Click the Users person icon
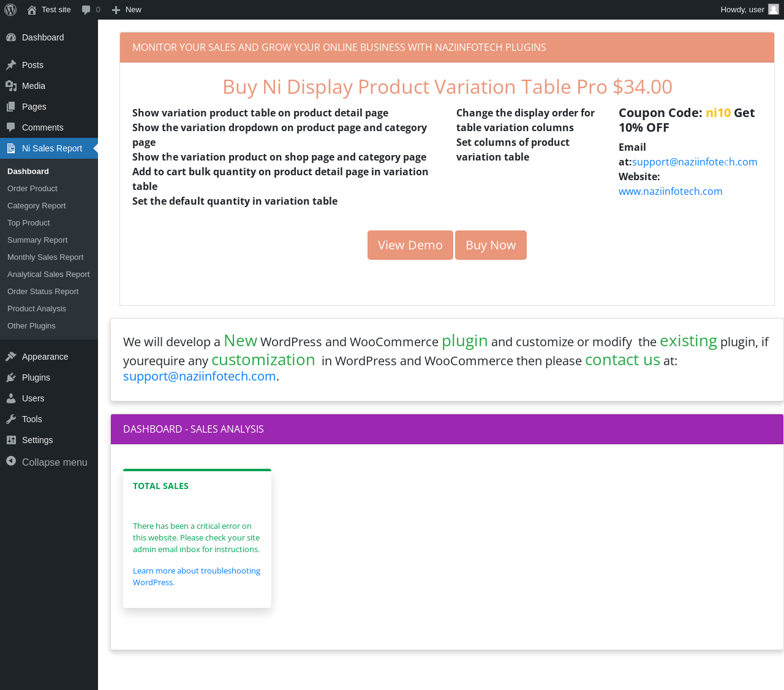The image size is (784, 690). [11, 398]
